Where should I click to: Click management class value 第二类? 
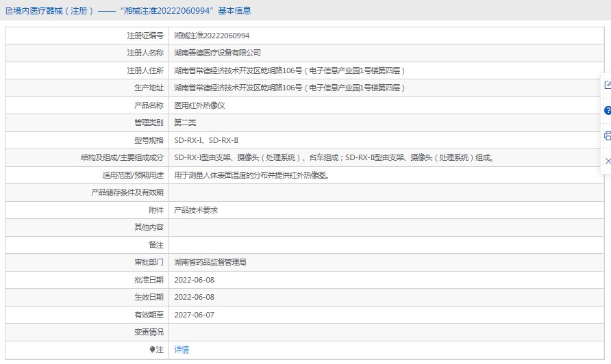[185, 122]
